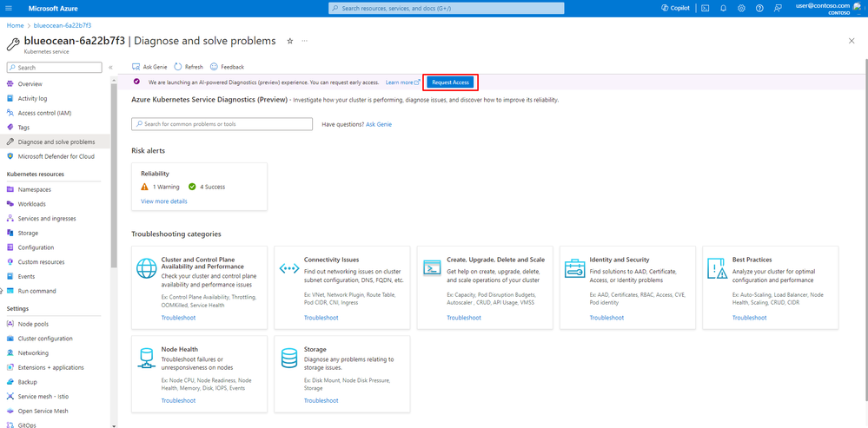Open View more details under Reliability
Viewport: 868px width, 428px height.
pos(164,201)
